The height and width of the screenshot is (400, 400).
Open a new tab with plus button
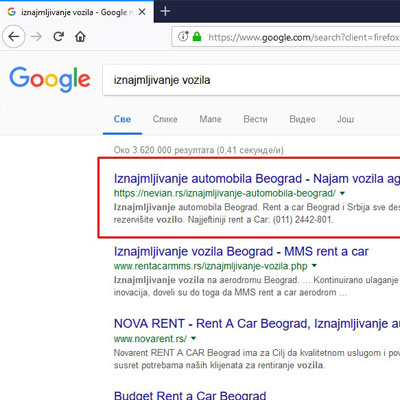click(165, 11)
